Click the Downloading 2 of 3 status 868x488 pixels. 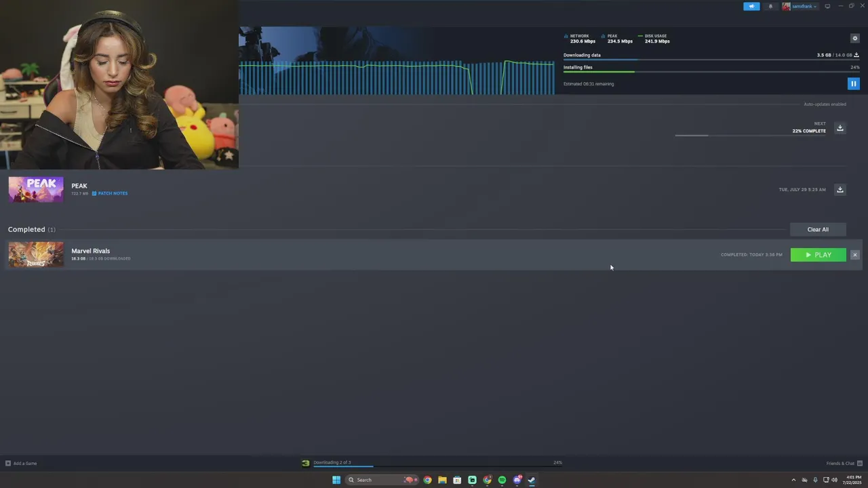click(x=332, y=462)
